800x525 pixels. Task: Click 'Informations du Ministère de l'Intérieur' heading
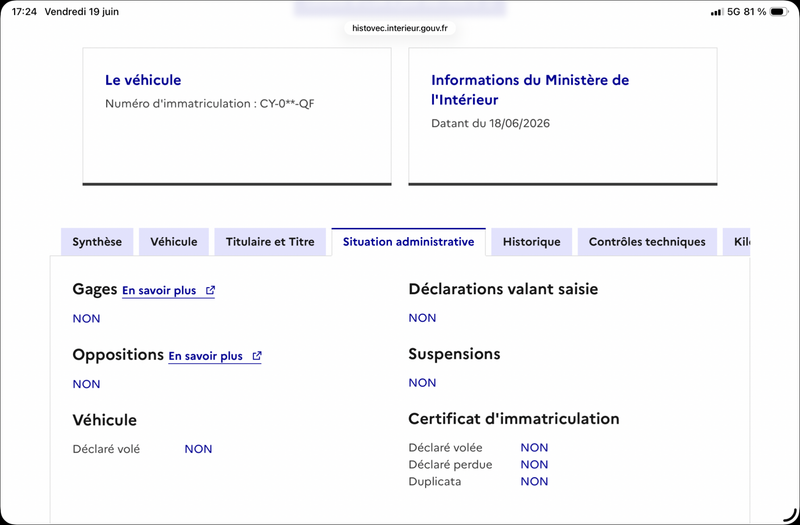coord(530,90)
